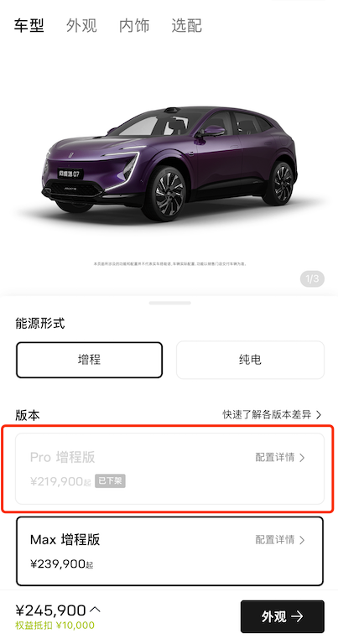Screen dimensions: 338x644
Task: Click chevron next to 快速了解各版本差异
Action: 319,414
